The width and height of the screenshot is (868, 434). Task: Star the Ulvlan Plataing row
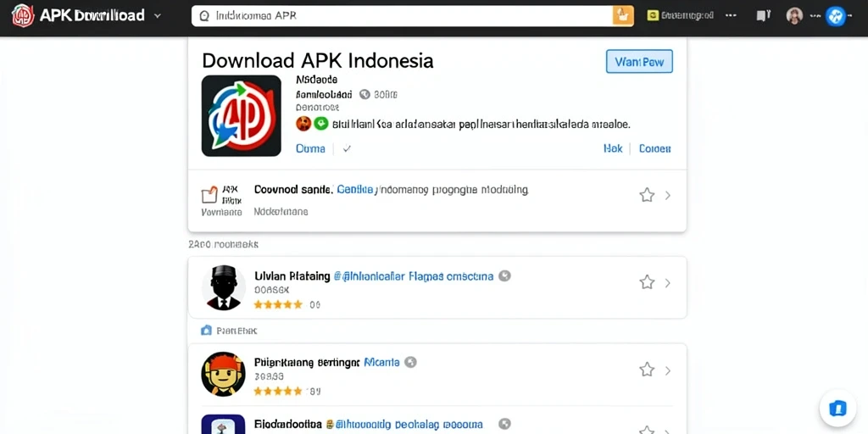pos(647,283)
